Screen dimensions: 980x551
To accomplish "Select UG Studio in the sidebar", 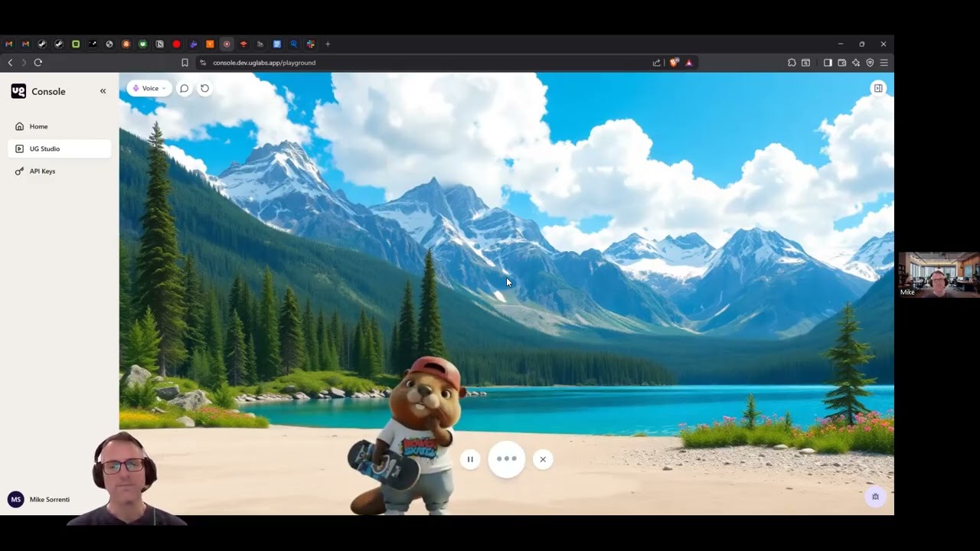I will tap(59, 148).
